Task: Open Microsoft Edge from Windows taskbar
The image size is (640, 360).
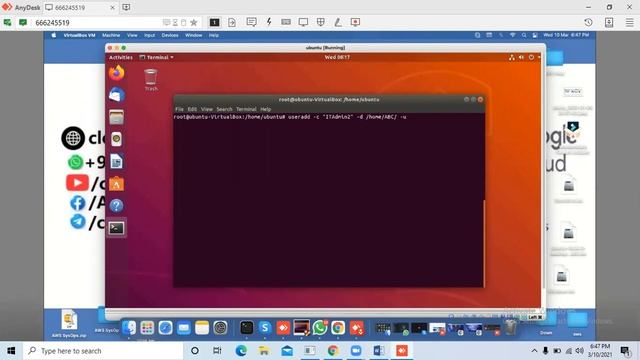Action: click(x=241, y=351)
